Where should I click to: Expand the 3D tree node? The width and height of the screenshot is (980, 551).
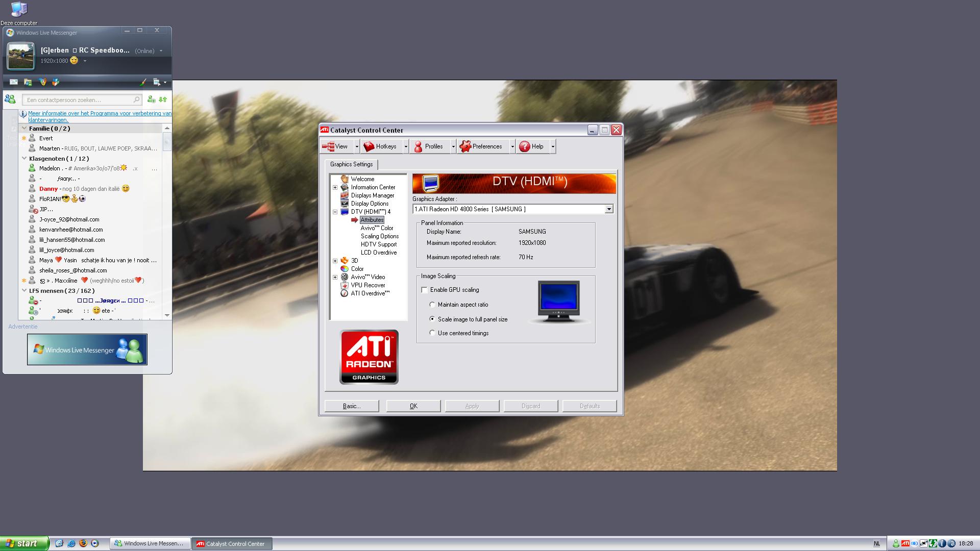click(335, 261)
